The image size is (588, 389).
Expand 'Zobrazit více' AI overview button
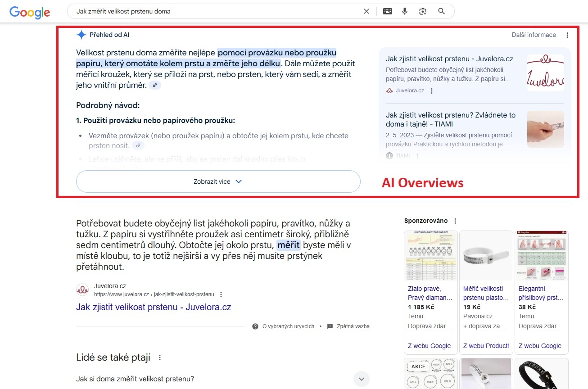point(218,181)
